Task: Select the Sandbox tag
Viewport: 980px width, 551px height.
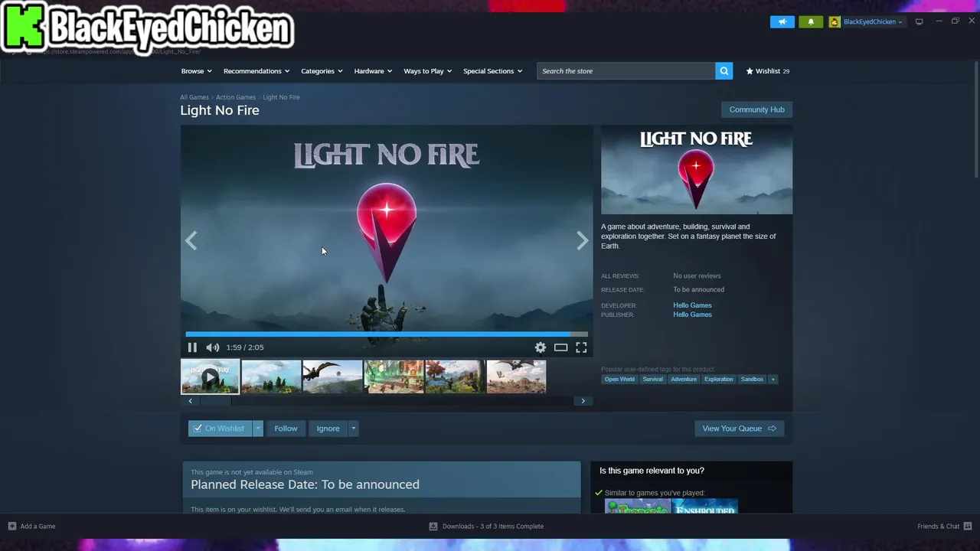Action: (752, 380)
